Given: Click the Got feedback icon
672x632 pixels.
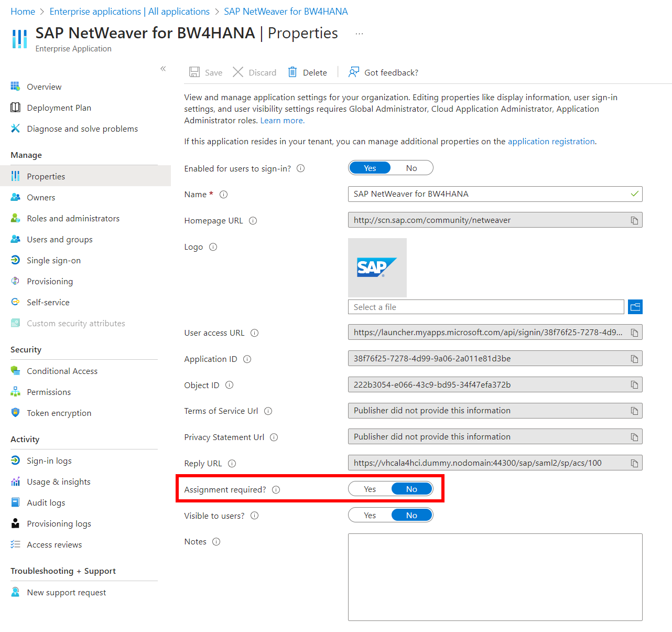Looking at the screenshot, I should coord(354,72).
